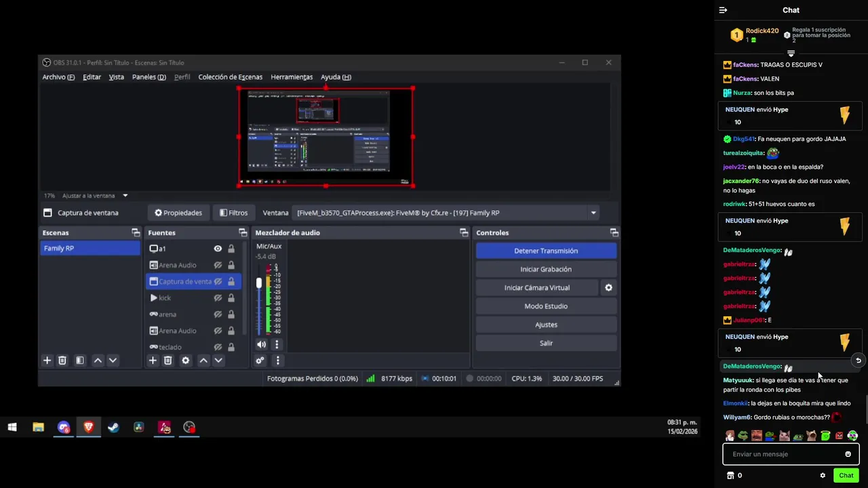Open Herramientas menu

point(292,77)
